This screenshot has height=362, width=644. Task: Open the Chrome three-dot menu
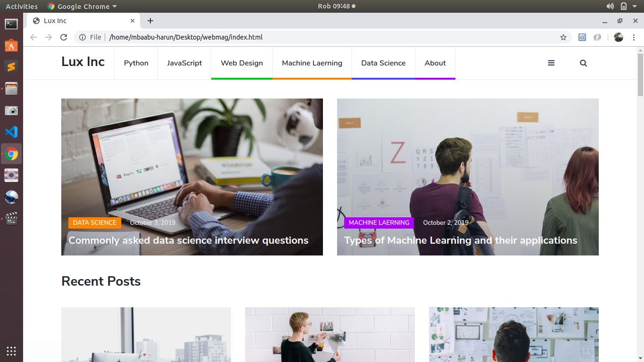pyautogui.click(x=634, y=37)
